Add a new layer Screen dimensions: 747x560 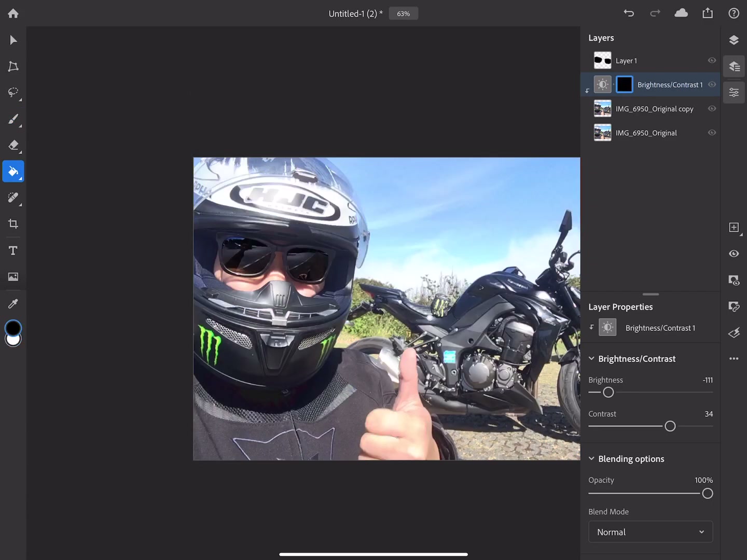734,227
